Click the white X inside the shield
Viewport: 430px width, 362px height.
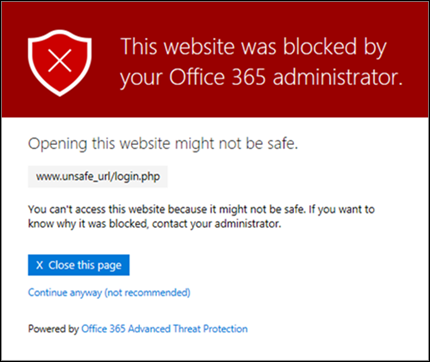click(x=60, y=61)
